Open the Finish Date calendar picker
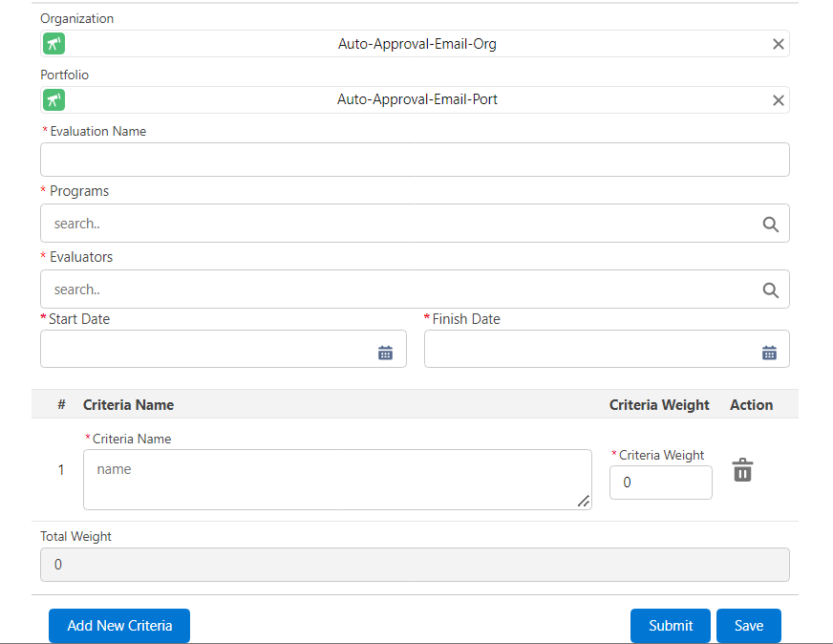 pos(769,353)
